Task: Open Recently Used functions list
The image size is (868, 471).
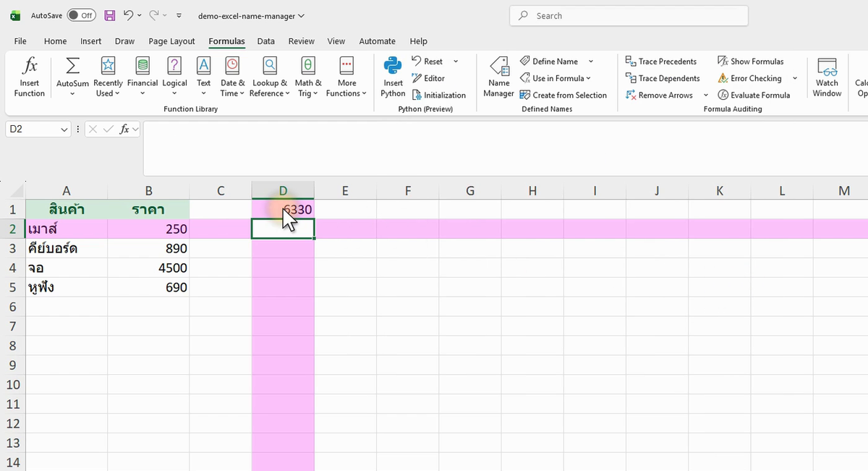Action: (x=108, y=78)
